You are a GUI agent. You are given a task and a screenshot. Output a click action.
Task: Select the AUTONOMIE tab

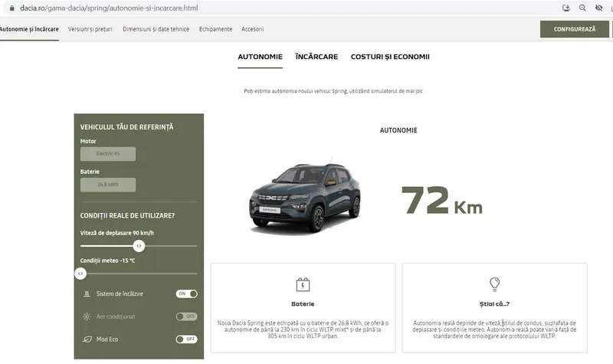(x=260, y=57)
